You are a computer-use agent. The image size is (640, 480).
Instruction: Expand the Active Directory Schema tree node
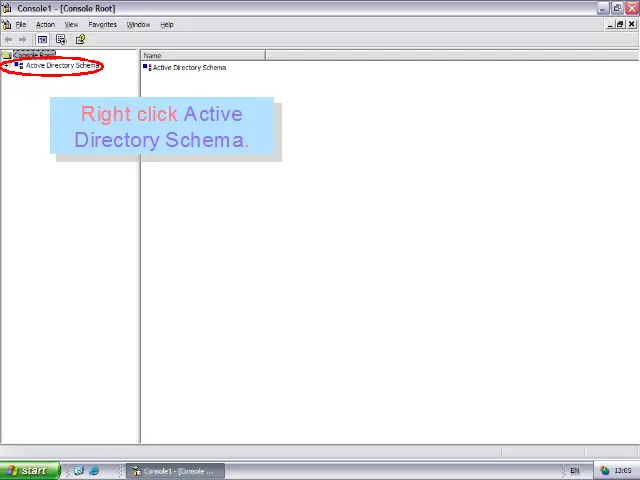[x=6, y=66]
